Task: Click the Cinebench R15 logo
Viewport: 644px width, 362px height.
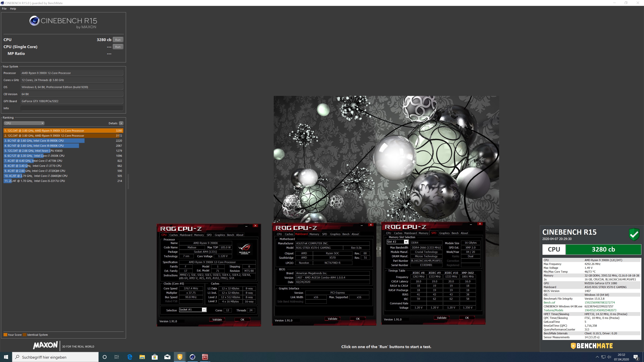Action: coord(63,22)
